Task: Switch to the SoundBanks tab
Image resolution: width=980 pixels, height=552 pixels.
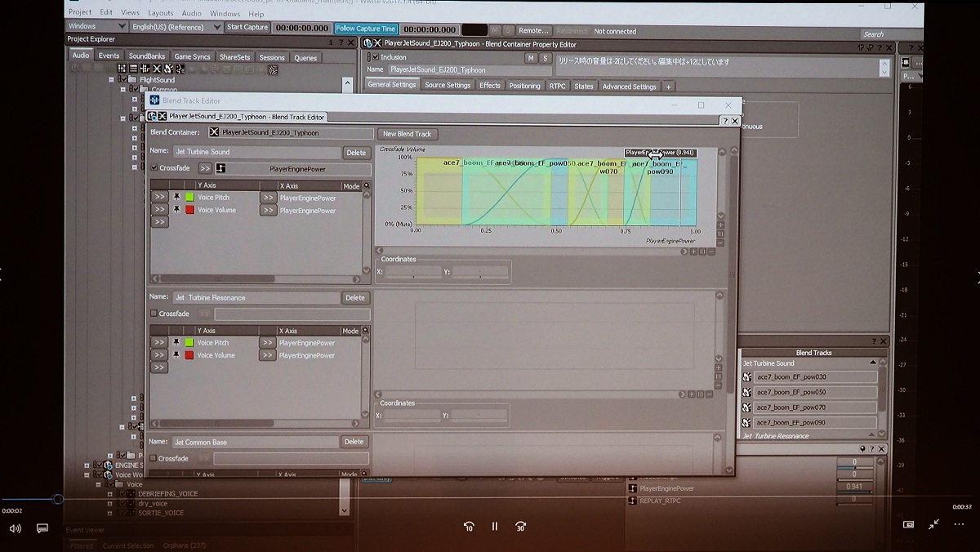Action: 146,56
